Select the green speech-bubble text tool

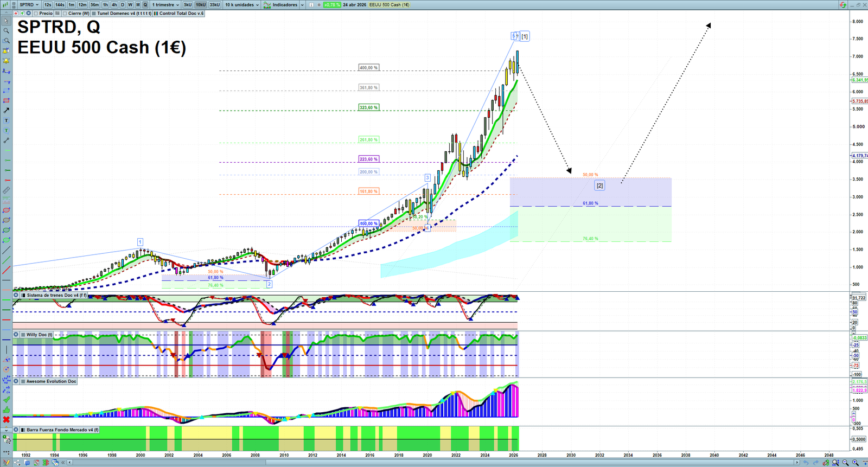pyautogui.click(x=6, y=130)
